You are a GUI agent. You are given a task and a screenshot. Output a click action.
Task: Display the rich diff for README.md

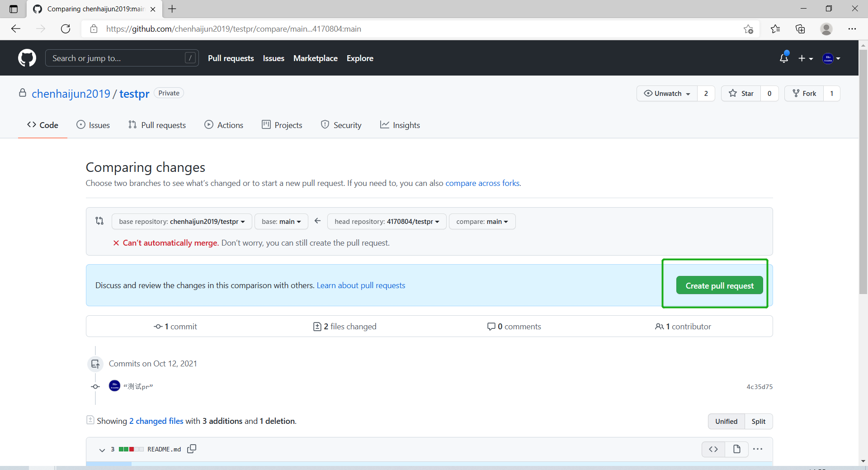click(737, 449)
